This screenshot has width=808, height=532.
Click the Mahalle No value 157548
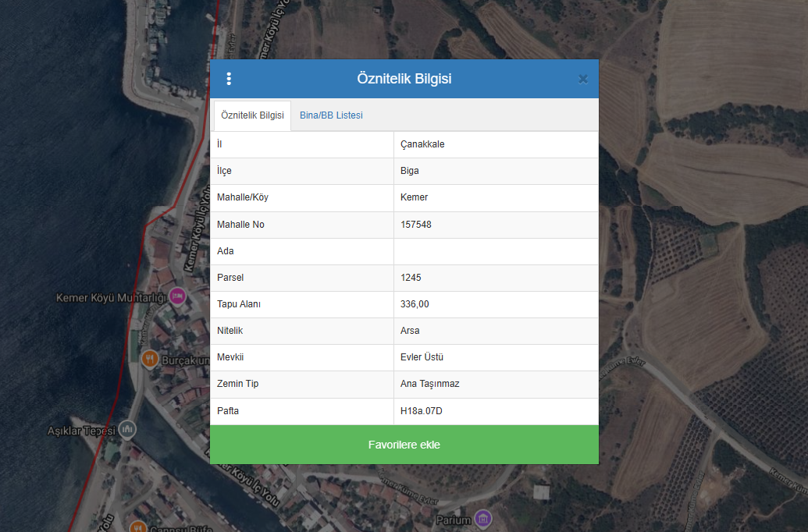(x=416, y=225)
